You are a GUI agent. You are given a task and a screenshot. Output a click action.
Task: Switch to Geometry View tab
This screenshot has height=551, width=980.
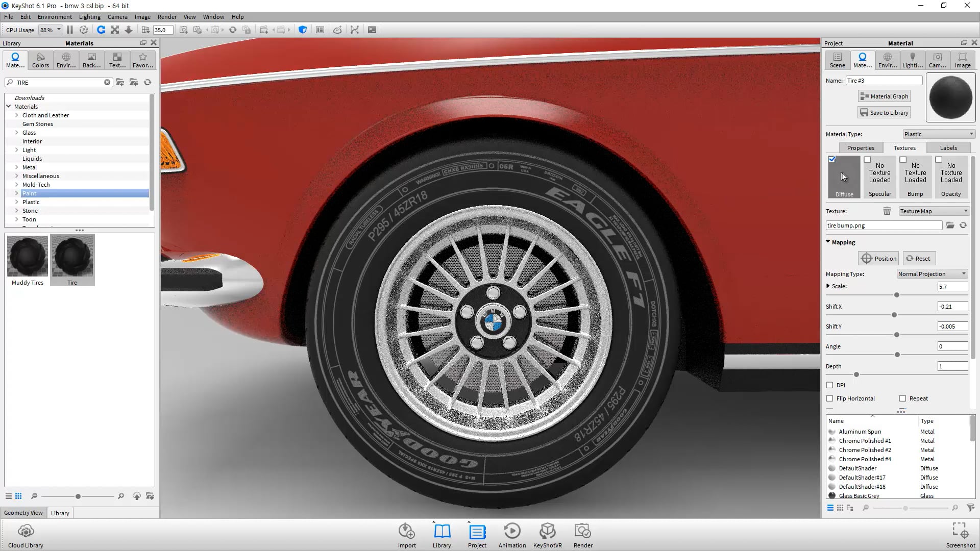coord(23,513)
